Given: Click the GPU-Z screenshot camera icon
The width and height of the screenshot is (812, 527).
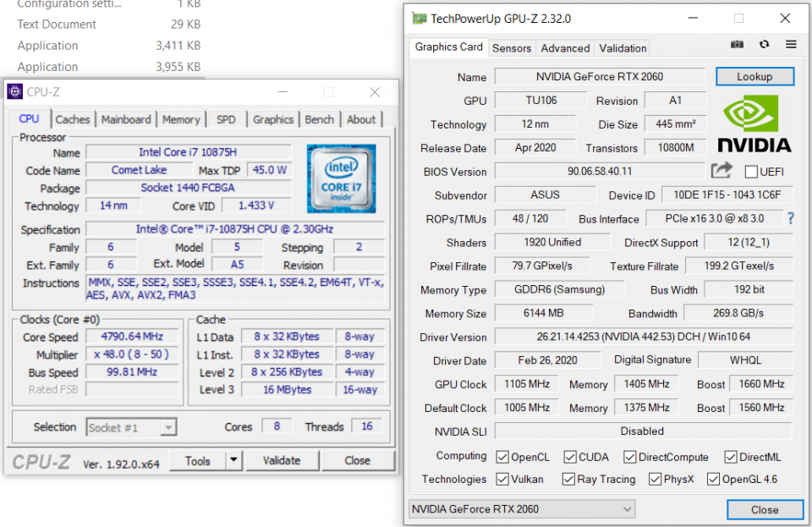Looking at the screenshot, I should pos(738,45).
